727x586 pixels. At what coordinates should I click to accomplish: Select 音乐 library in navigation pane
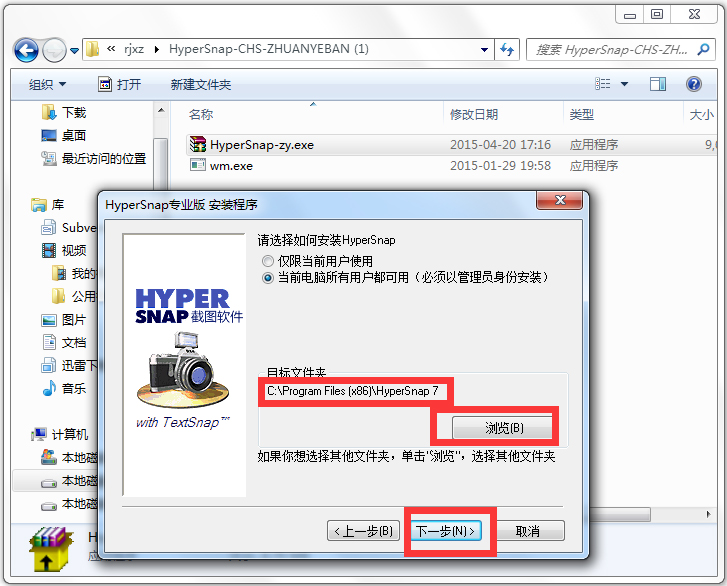[64, 389]
